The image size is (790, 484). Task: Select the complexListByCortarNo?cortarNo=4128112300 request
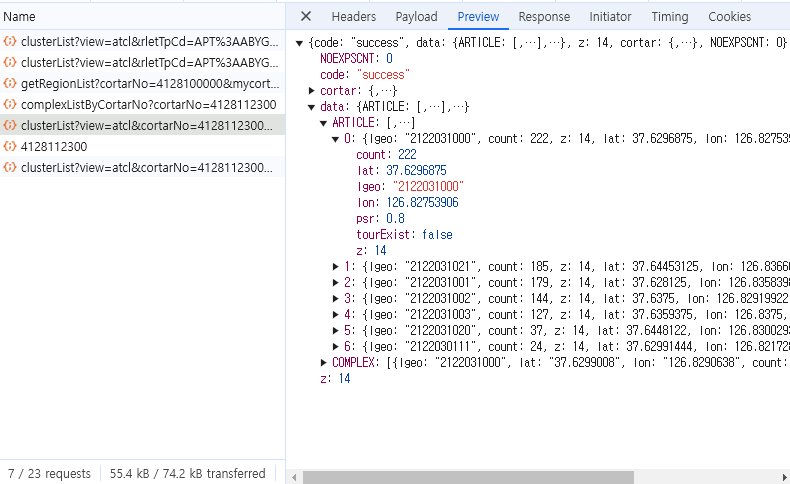[143, 104]
